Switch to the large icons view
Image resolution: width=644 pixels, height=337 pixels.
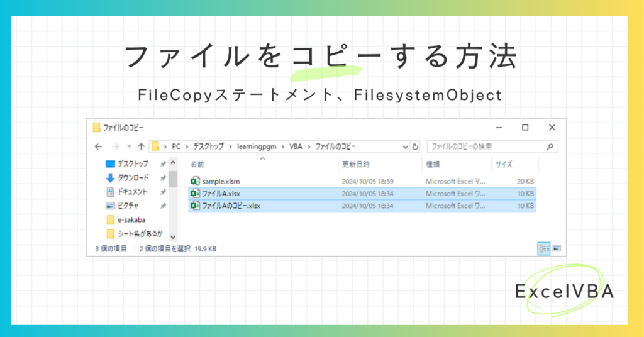[556, 248]
